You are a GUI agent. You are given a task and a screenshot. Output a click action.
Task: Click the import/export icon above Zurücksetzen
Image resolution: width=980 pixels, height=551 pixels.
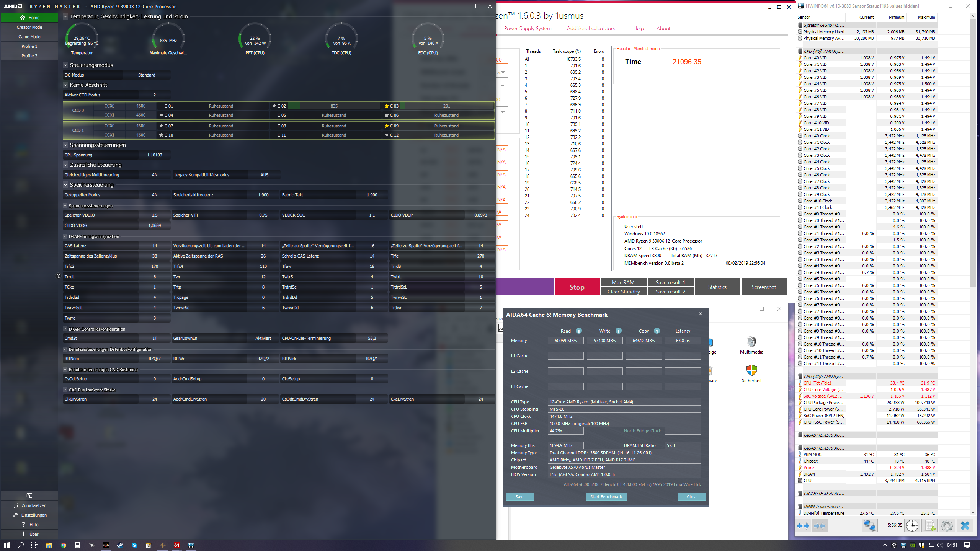29,496
